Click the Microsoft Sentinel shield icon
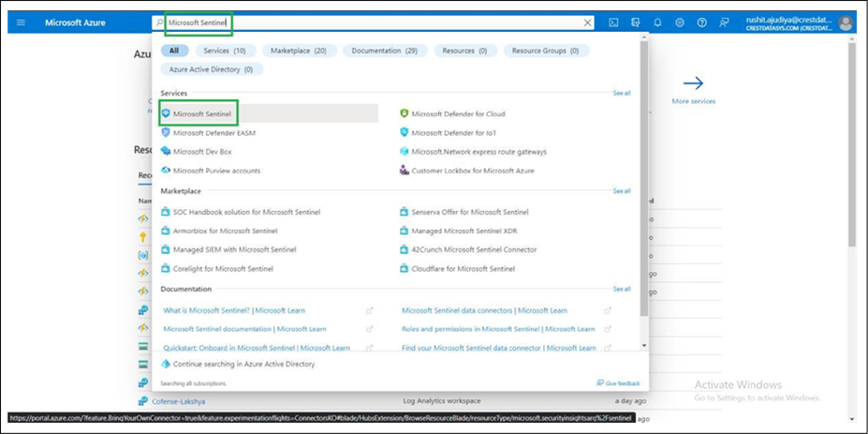 click(166, 113)
